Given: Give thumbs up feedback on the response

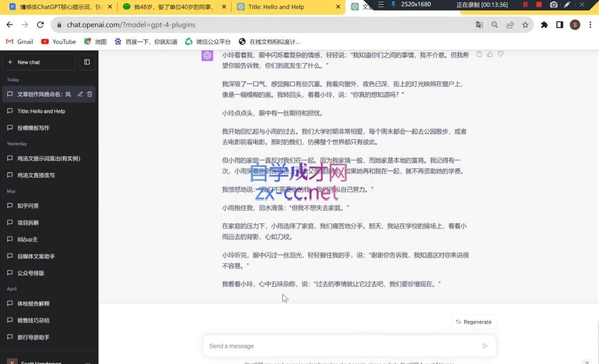Looking at the screenshot, I should point(490,54).
